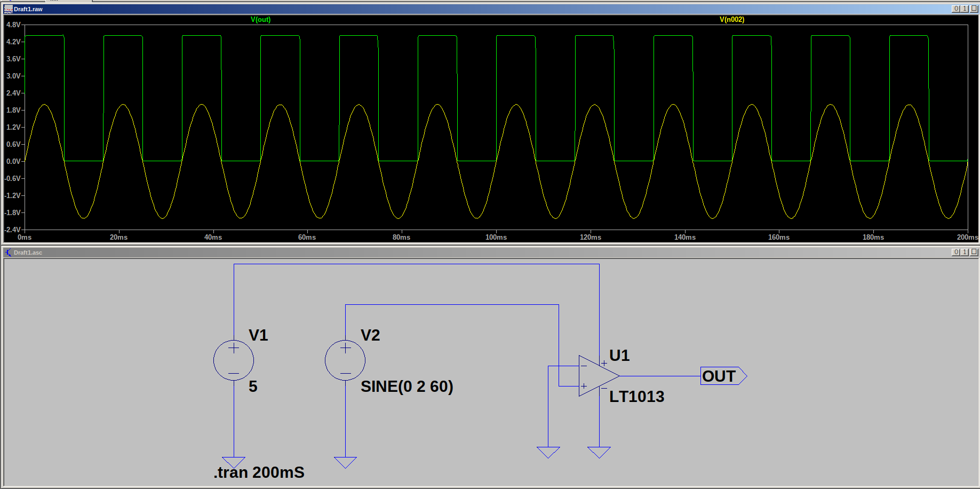The width and height of the screenshot is (980, 489).
Task: Click the 1.2V vertical axis label
Action: pos(13,127)
